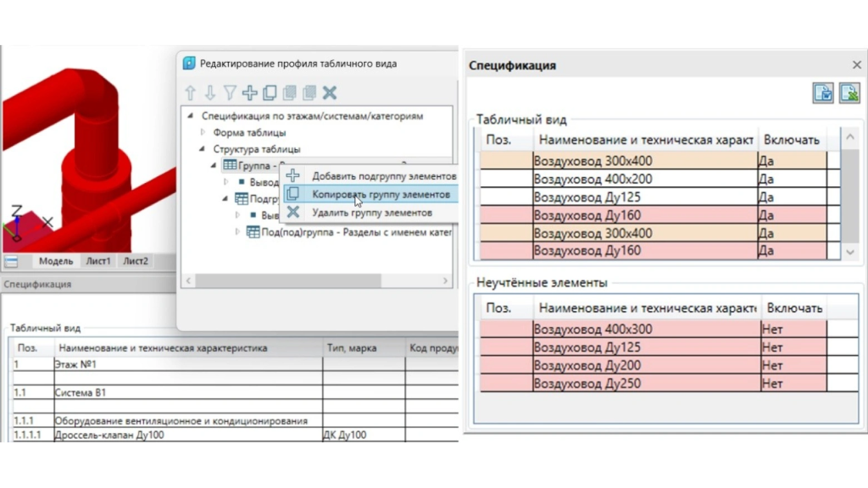Open the layout list icon left of Модель
The width and height of the screenshot is (868, 488).
coord(11,262)
